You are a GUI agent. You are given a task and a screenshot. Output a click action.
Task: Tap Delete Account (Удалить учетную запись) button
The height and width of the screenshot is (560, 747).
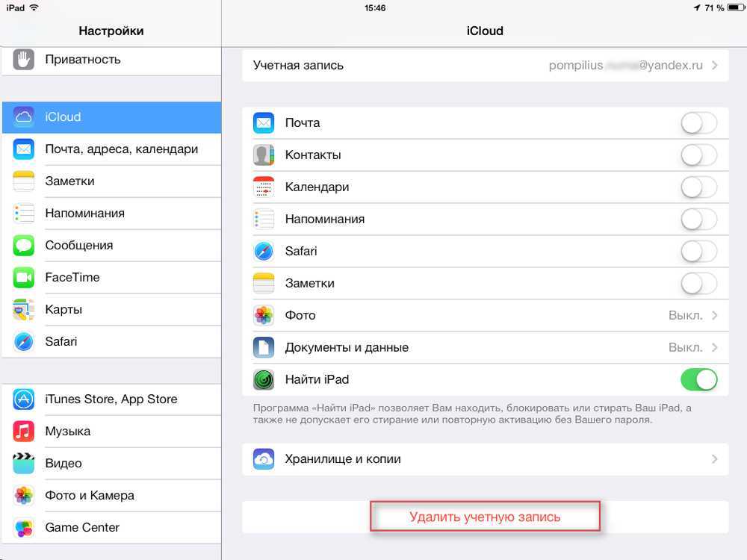coord(485,517)
